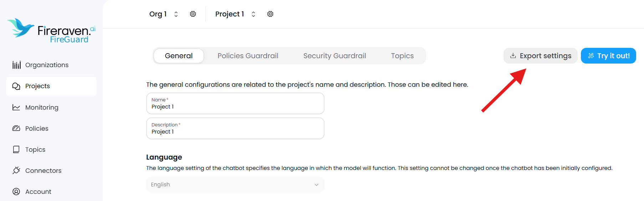The height and width of the screenshot is (201, 644).
Task: Switch to the General tab
Action: point(179,56)
